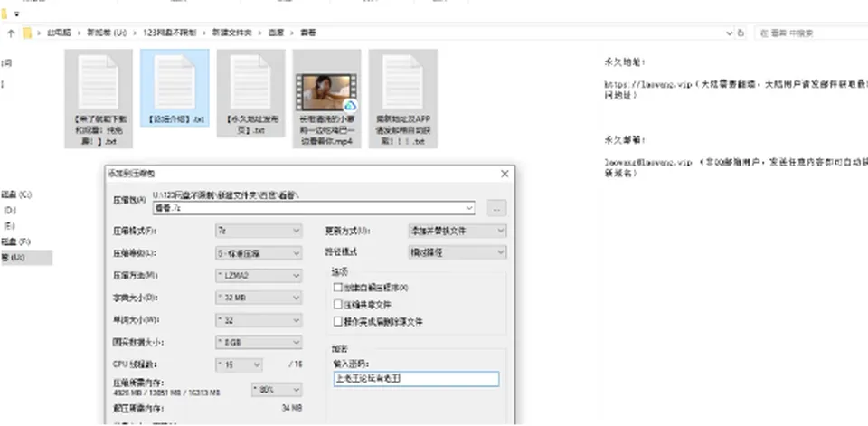
Task: Open the path mode dropdown 相对路径
Action: coord(458,252)
